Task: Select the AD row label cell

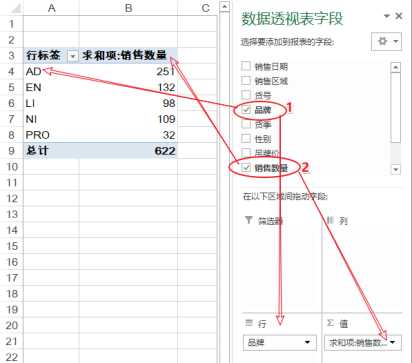Action: (x=51, y=71)
